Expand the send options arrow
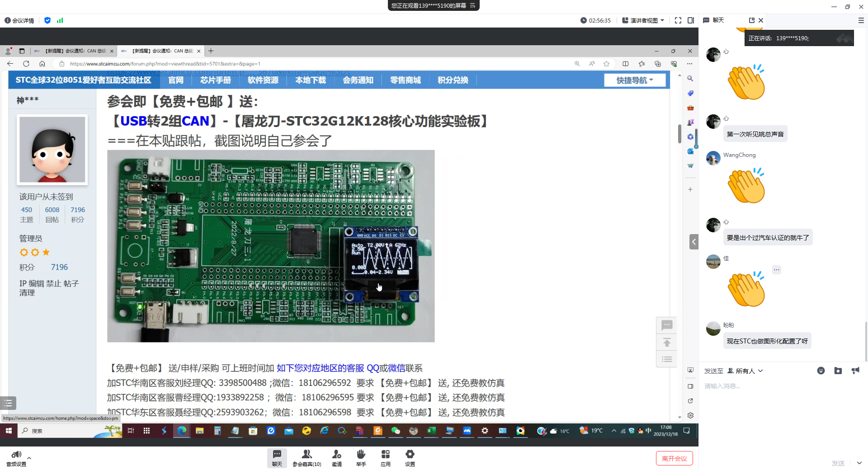The image size is (868, 470). (x=859, y=463)
